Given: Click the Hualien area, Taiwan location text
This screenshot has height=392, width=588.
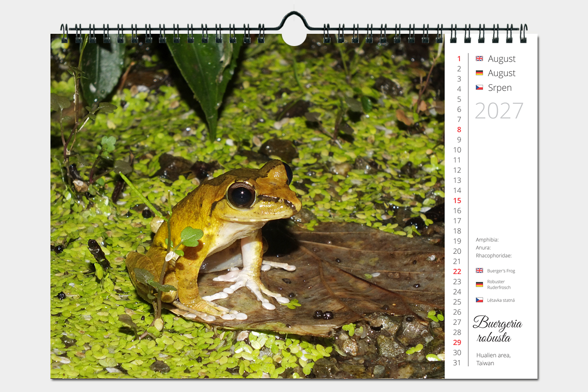Looking at the screenshot, I should pos(493,359).
